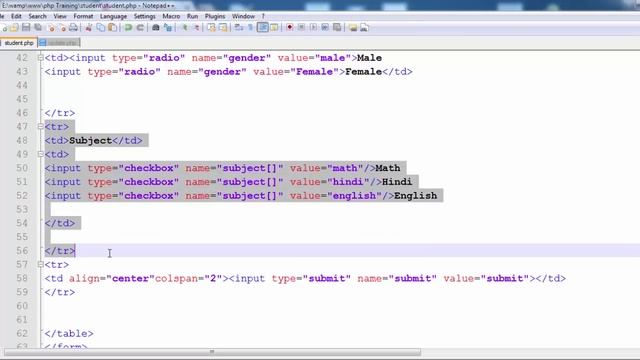
Task: Save the current file with toolbar icon
Action: tap(26, 27)
